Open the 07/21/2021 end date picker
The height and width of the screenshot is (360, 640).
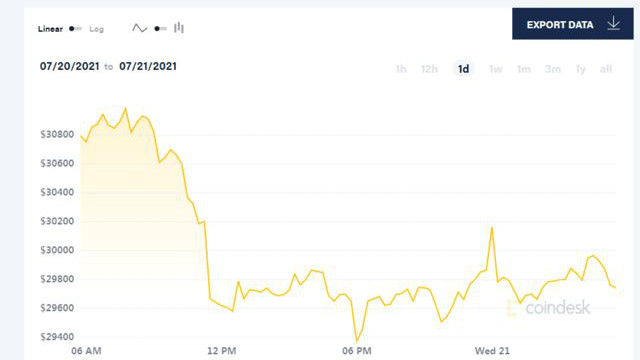coord(148,66)
